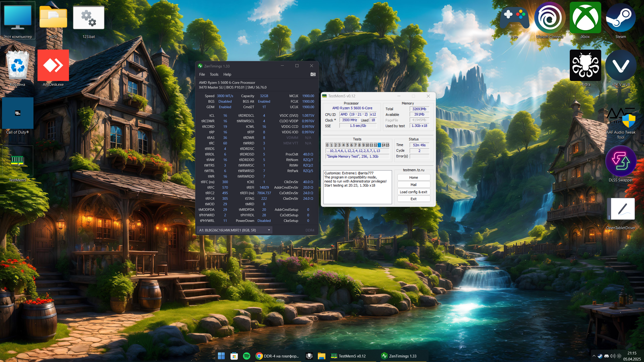Click the ZenTimings screenshot camera icon
Image resolution: width=644 pixels, height=362 pixels.
(x=313, y=74)
